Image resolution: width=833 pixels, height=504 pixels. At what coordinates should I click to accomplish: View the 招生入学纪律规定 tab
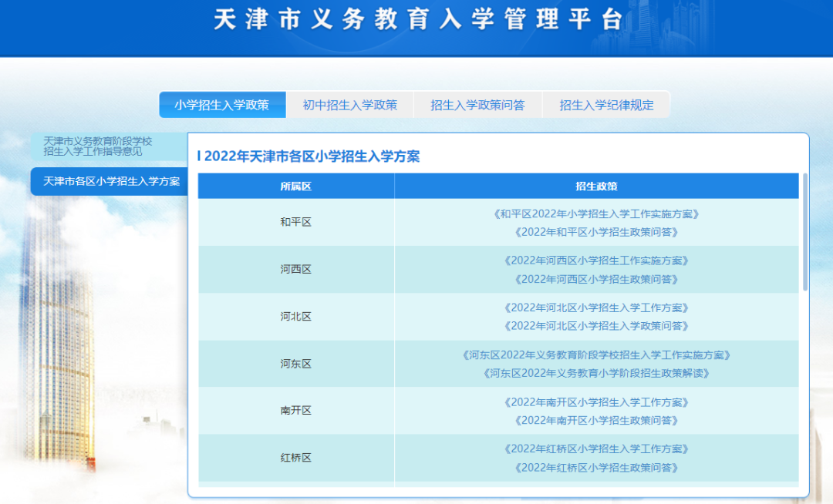(606, 104)
